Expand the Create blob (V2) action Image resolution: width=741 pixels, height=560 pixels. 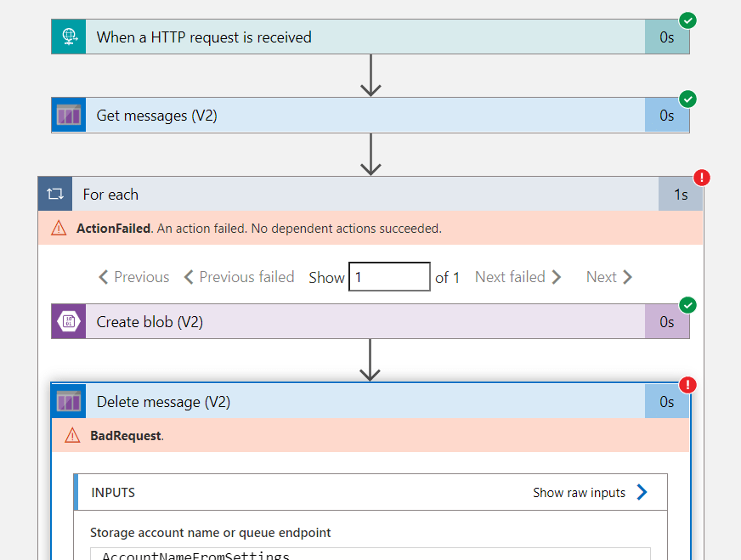365,322
